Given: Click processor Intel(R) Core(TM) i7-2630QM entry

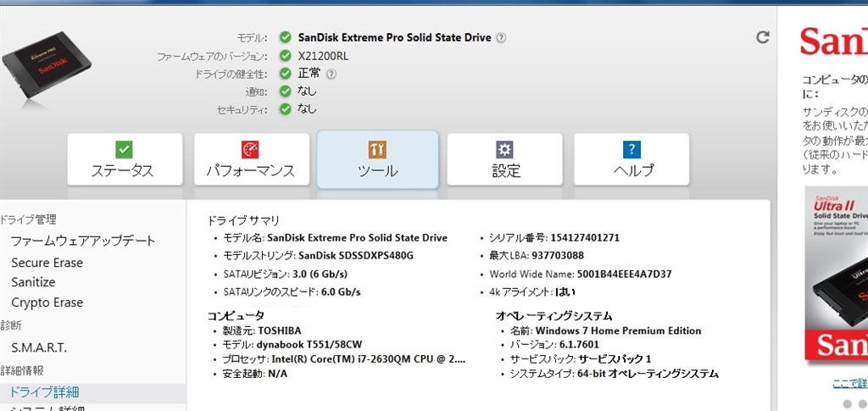Looking at the screenshot, I should [x=344, y=359].
